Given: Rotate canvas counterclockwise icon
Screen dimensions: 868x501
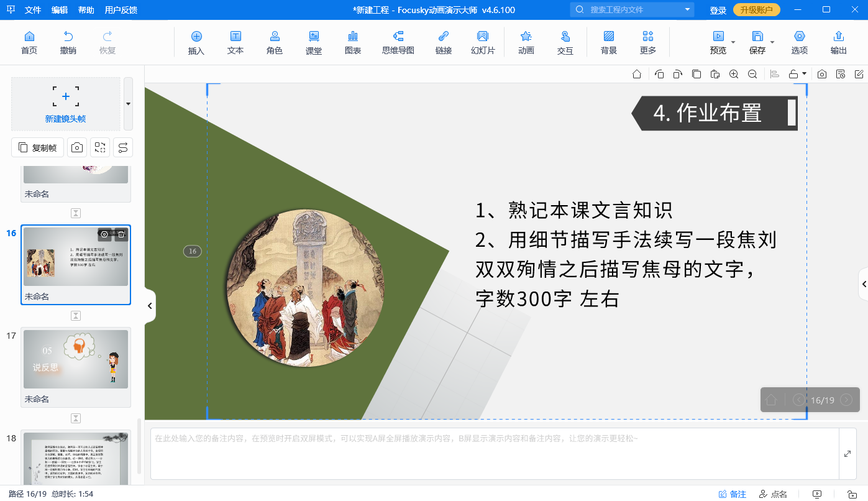Looking at the screenshot, I should click(659, 74).
